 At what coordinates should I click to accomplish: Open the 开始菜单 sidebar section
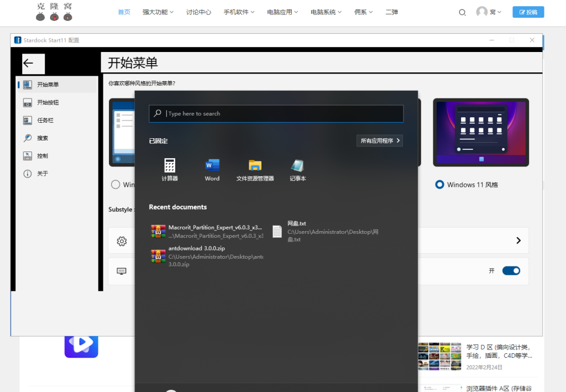tap(57, 85)
